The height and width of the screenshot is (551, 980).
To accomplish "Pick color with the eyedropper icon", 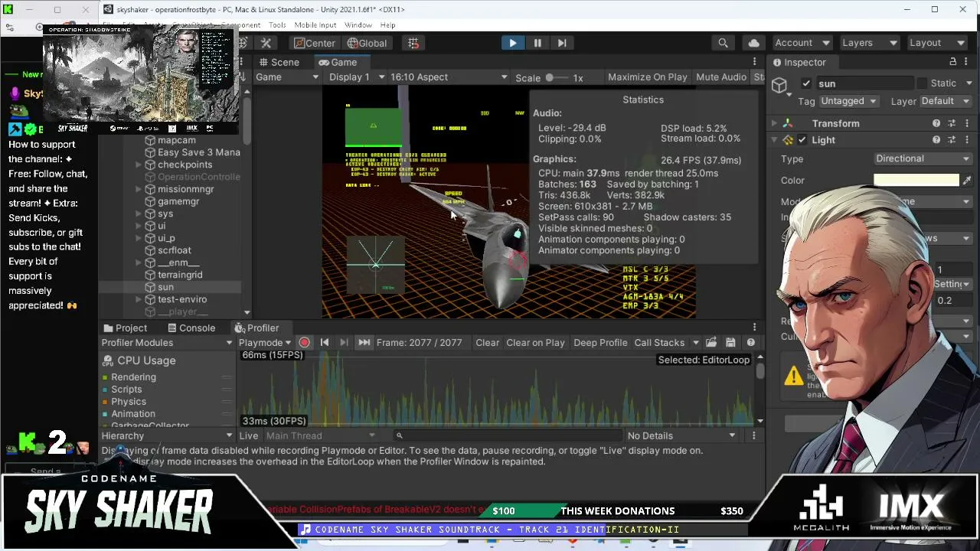I will tap(966, 180).
